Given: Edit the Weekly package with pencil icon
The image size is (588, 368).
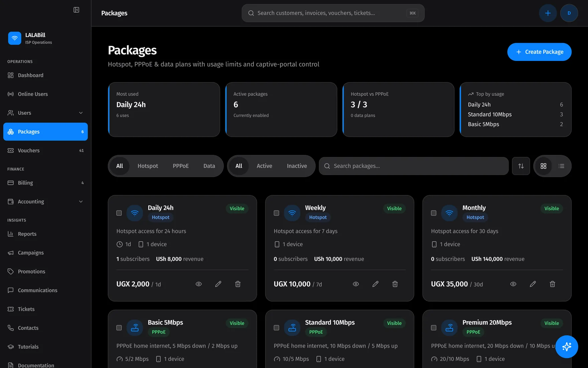Looking at the screenshot, I should [376, 284].
